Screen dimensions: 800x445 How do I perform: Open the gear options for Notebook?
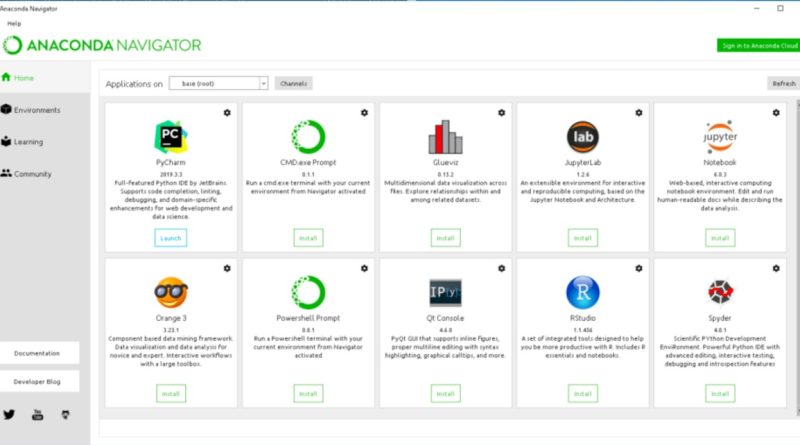tap(776, 113)
